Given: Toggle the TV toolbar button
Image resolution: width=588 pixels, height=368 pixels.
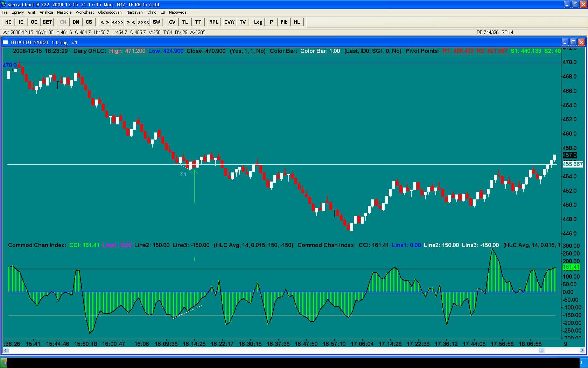Looking at the screenshot, I should coord(243,22).
